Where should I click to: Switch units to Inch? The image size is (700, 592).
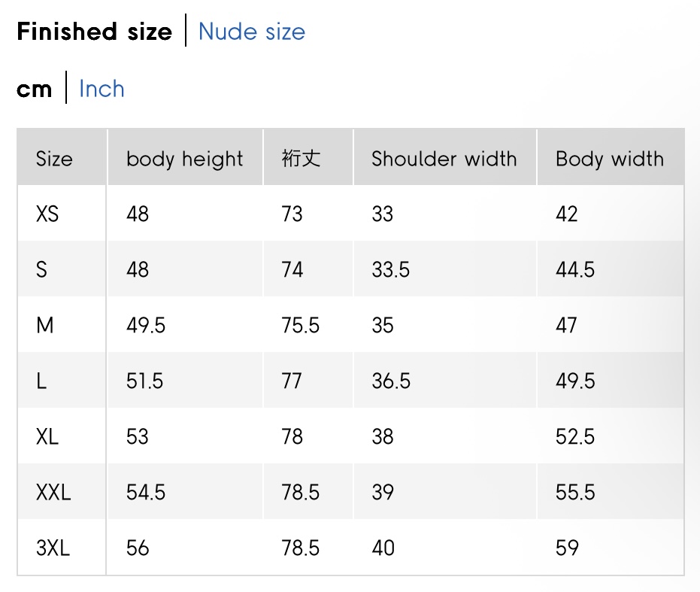(x=102, y=89)
